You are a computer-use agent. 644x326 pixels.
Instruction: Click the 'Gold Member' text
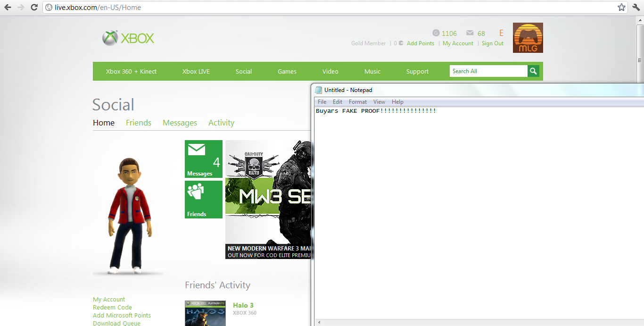coord(369,43)
